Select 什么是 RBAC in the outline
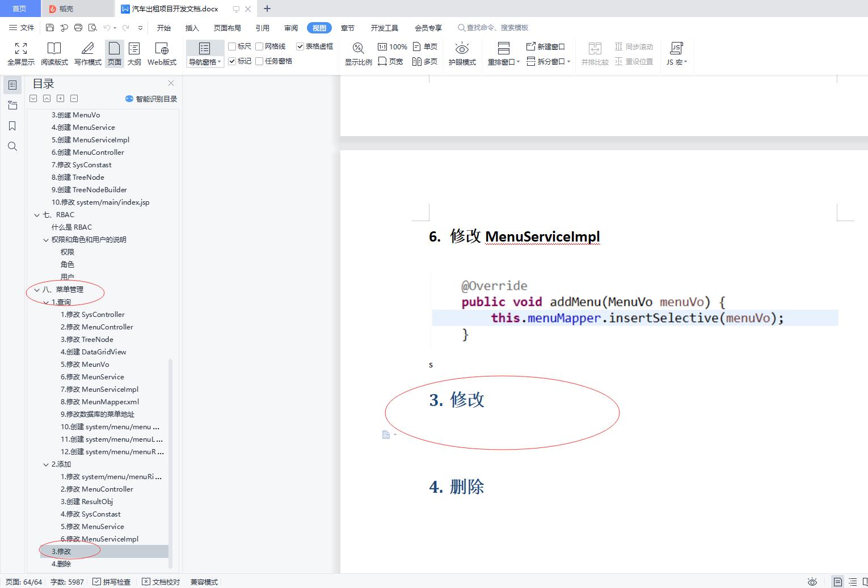The image size is (868, 588). point(71,227)
